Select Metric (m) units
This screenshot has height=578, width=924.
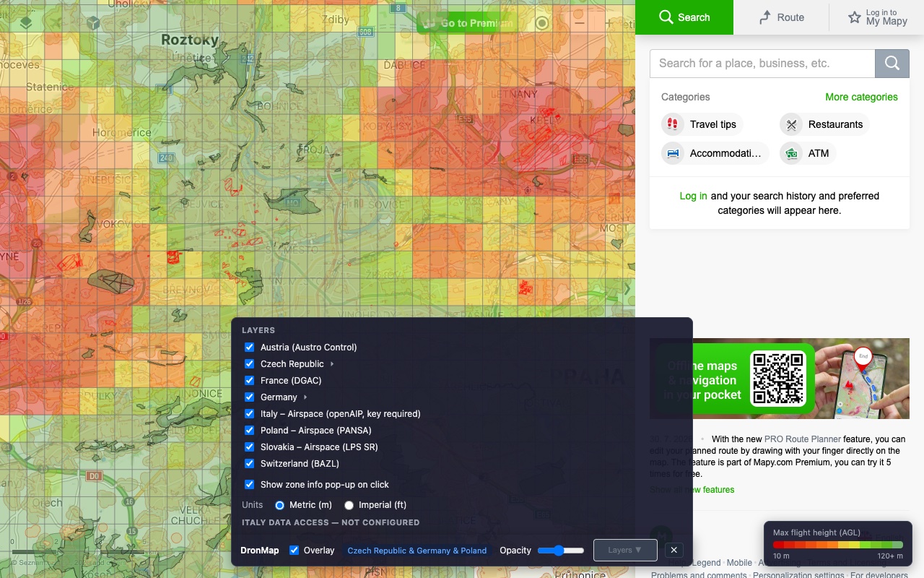[280, 505]
